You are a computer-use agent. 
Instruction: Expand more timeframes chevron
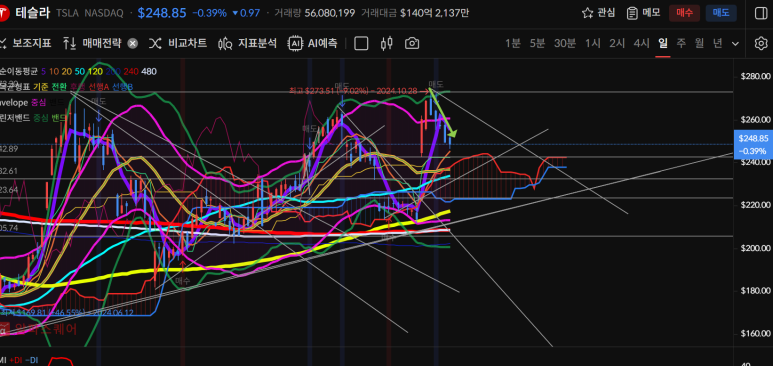735,43
